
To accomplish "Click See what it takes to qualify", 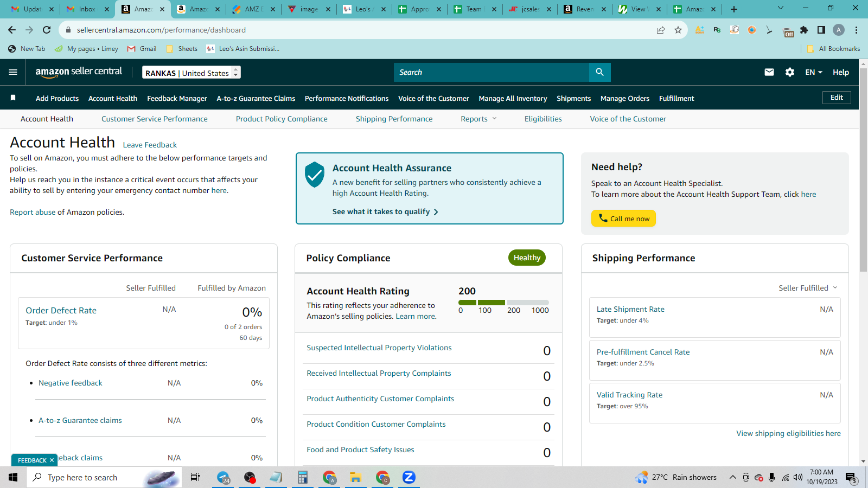I will click(385, 211).
